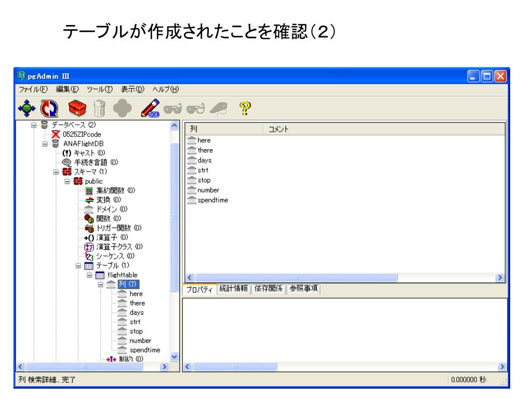Click the flighttable table icon
The image size is (532, 399).
click(x=100, y=275)
